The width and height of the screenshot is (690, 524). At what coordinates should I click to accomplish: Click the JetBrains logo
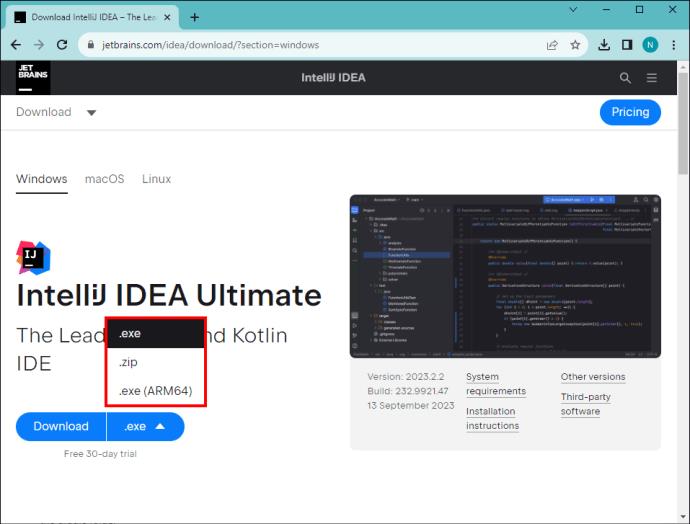[33, 77]
